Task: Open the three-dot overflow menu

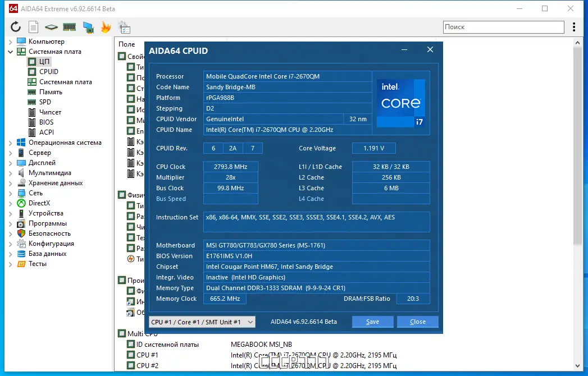Action: point(574,26)
